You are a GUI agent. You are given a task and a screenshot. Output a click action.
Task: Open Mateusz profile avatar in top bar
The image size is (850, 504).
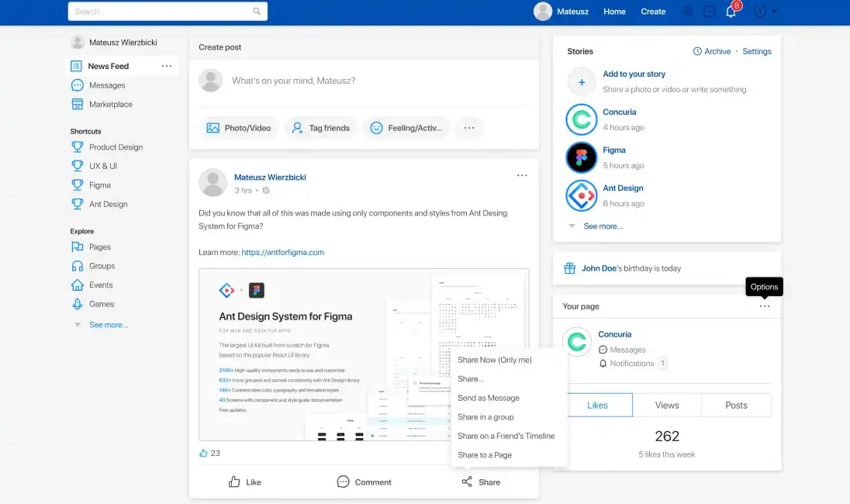(x=543, y=12)
